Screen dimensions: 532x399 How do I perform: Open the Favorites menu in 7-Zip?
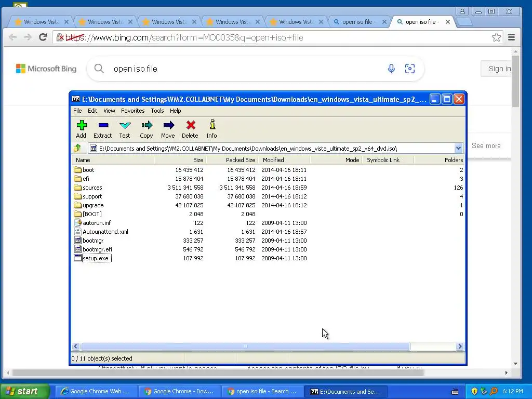point(132,111)
